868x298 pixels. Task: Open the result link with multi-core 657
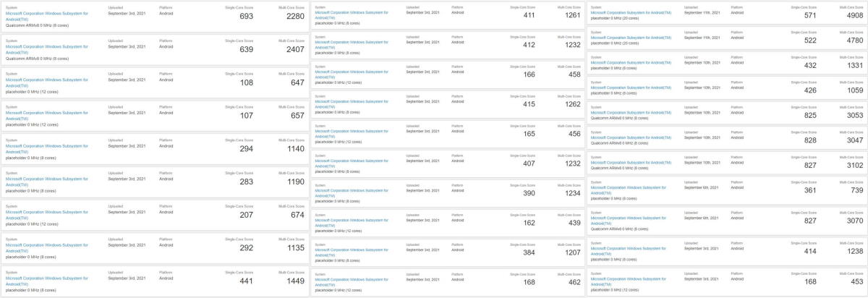(46, 114)
